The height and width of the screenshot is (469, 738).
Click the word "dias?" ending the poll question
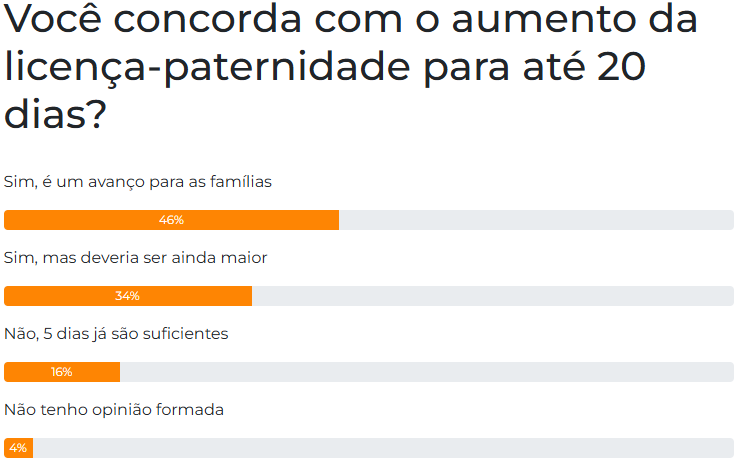tap(56, 114)
